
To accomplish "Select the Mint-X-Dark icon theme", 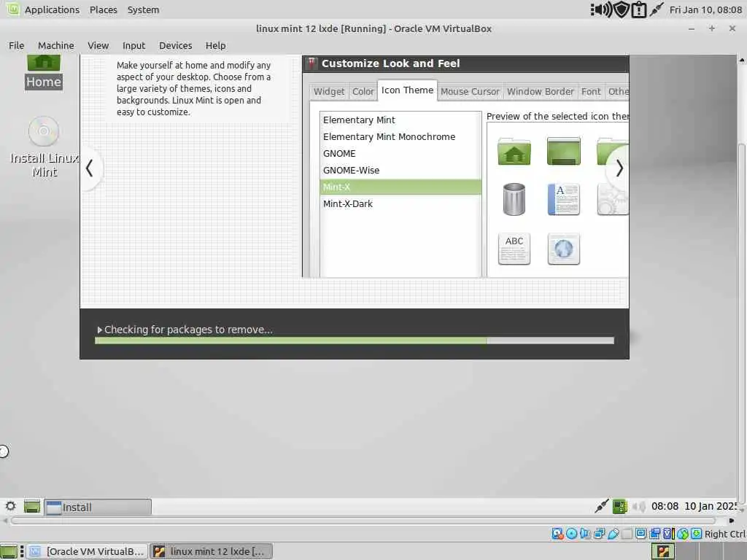I will [x=400, y=204].
